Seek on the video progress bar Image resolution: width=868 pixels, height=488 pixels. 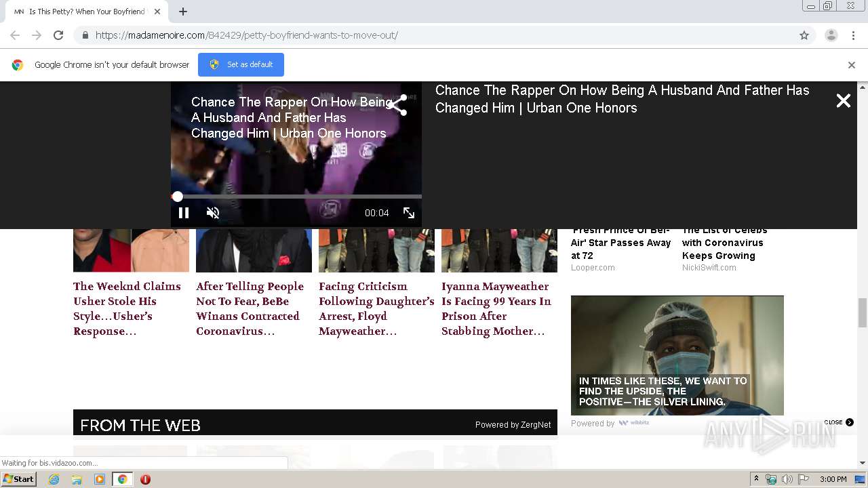tap(296, 197)
